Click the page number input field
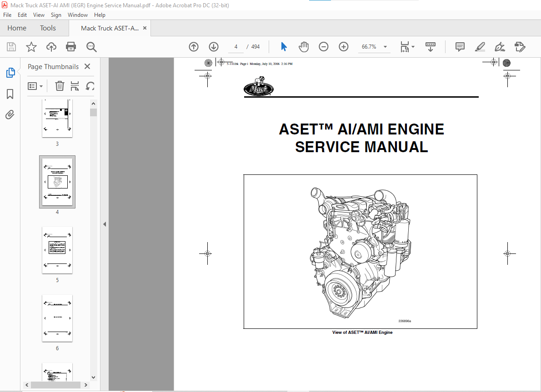The height and width of the screenshot is (392, 541). coord(236,47)
